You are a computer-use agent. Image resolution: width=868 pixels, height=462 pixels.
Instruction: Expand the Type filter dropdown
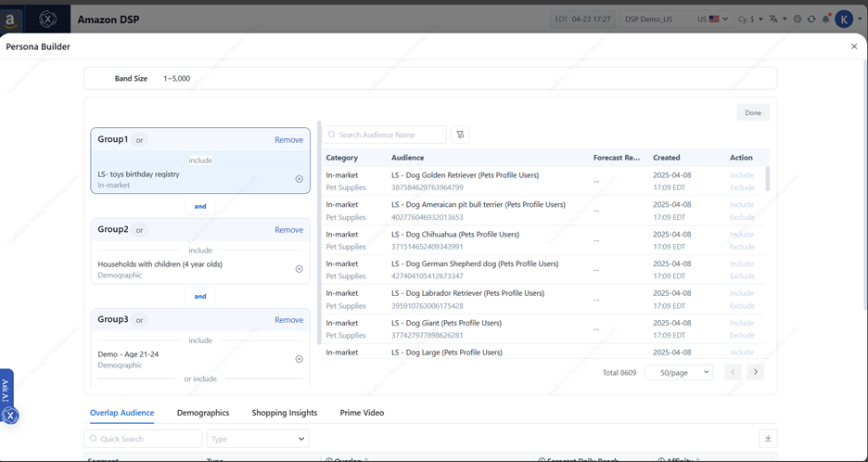[258, 439]
